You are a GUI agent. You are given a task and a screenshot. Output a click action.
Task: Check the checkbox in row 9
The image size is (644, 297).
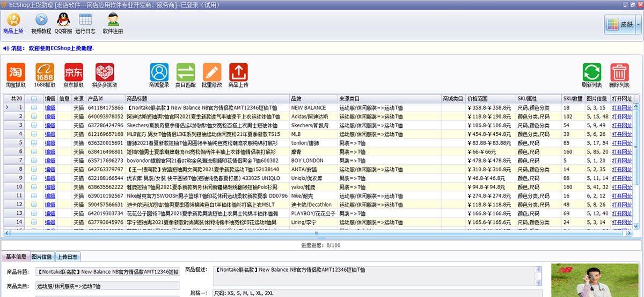(34, 178)
